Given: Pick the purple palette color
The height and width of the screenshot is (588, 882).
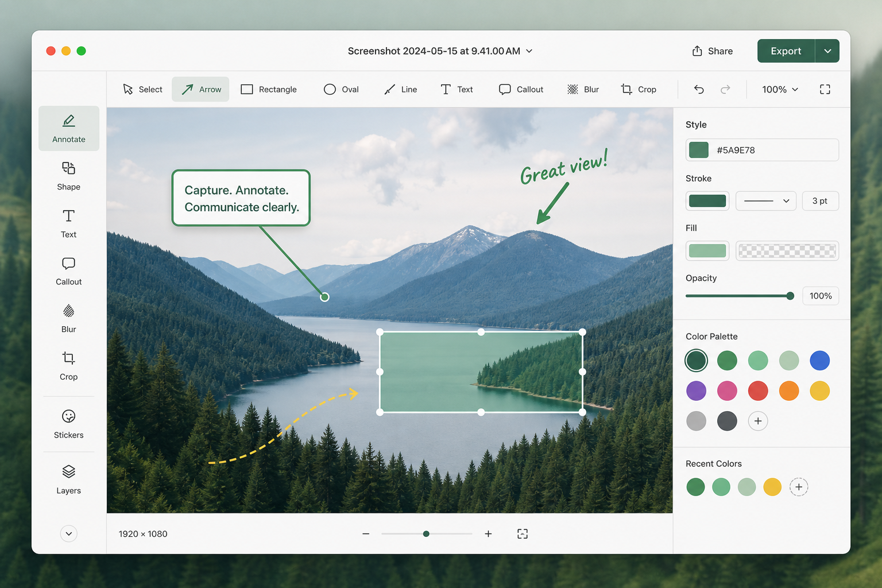Looking at the screenshot, I should 697,391.
